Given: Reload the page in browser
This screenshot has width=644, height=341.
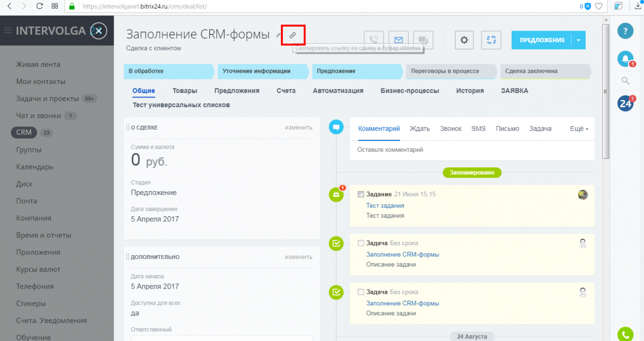Looking at the screenshot, I should pos(39,6).
